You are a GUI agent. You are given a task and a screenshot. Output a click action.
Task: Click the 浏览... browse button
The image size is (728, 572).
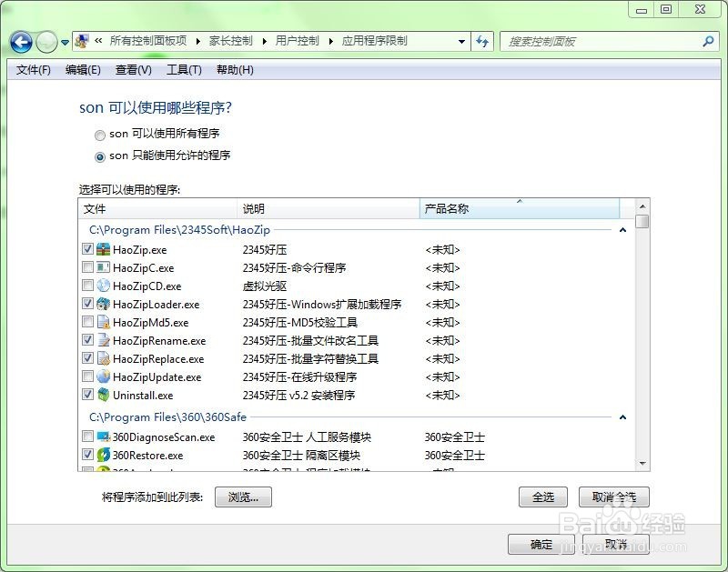243,497
